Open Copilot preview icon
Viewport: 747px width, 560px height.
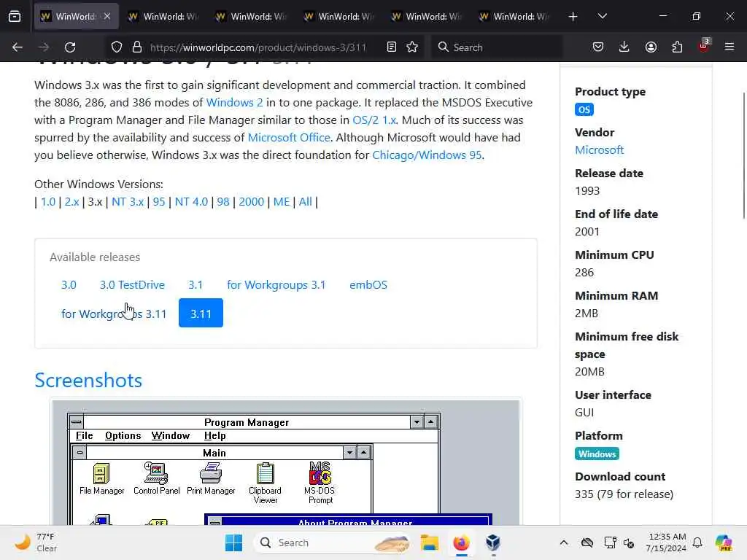[723, 542]
